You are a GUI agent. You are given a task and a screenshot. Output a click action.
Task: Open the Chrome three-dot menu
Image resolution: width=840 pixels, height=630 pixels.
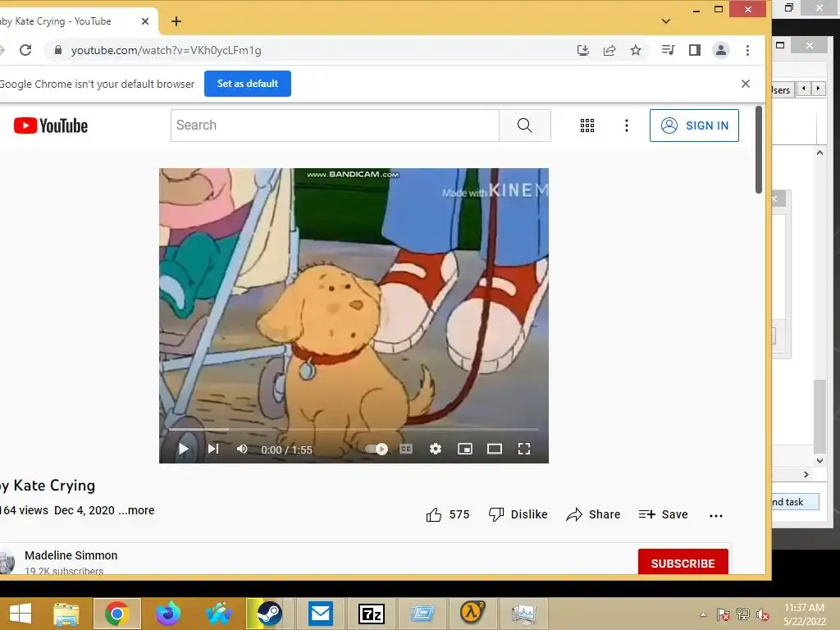tap(747, 50)
